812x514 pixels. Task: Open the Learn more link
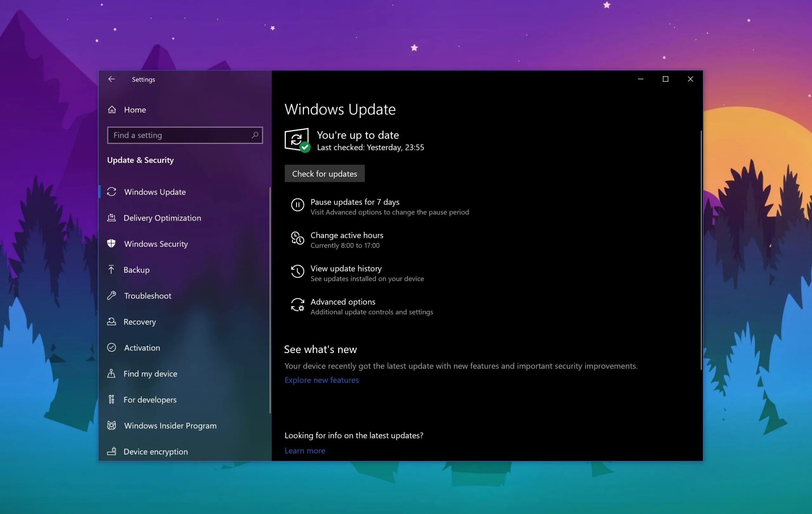[x=304, y=451]
